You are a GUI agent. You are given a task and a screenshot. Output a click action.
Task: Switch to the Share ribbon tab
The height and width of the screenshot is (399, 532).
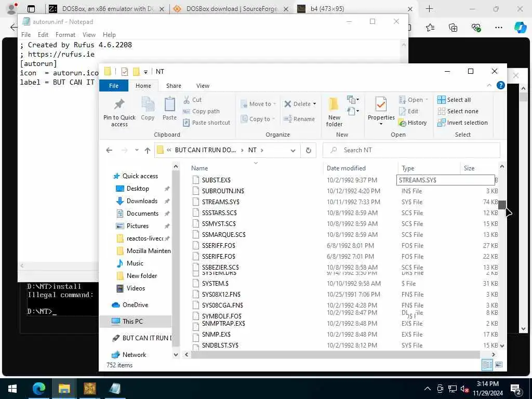(x=174, y=86)
